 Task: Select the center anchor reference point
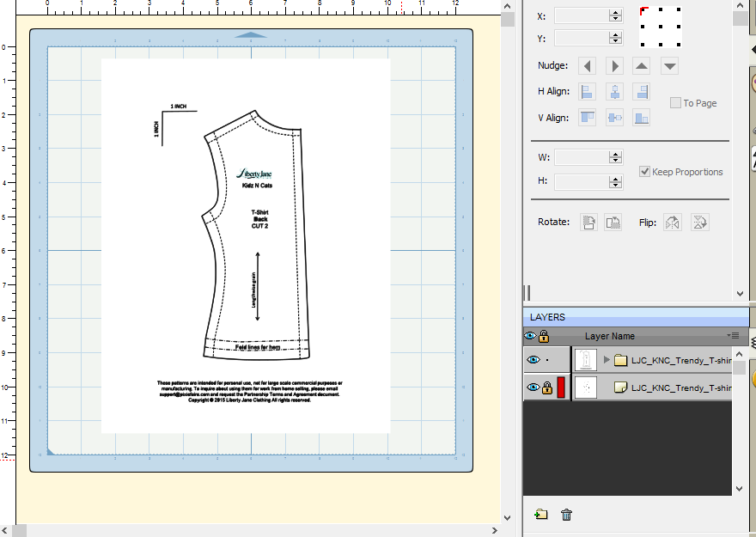click(660, 27)
